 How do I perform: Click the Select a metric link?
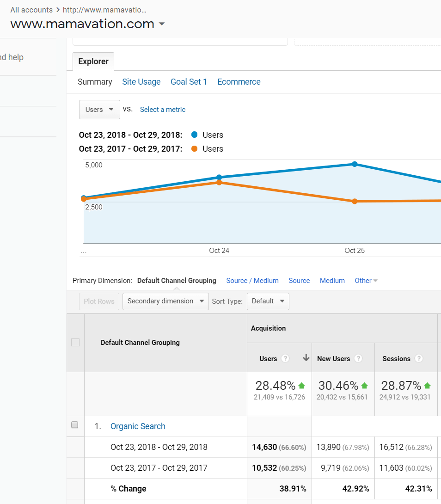(x=163, y=110)
